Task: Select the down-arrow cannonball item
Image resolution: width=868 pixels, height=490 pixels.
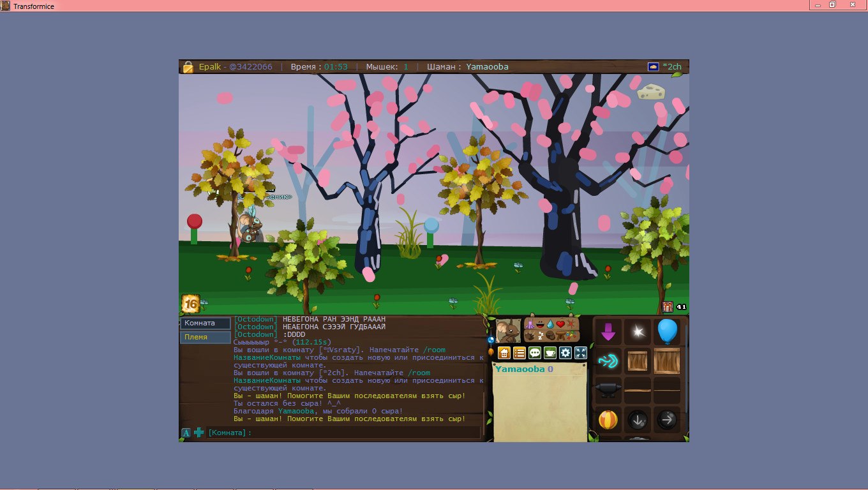Action: pos(638,420)
